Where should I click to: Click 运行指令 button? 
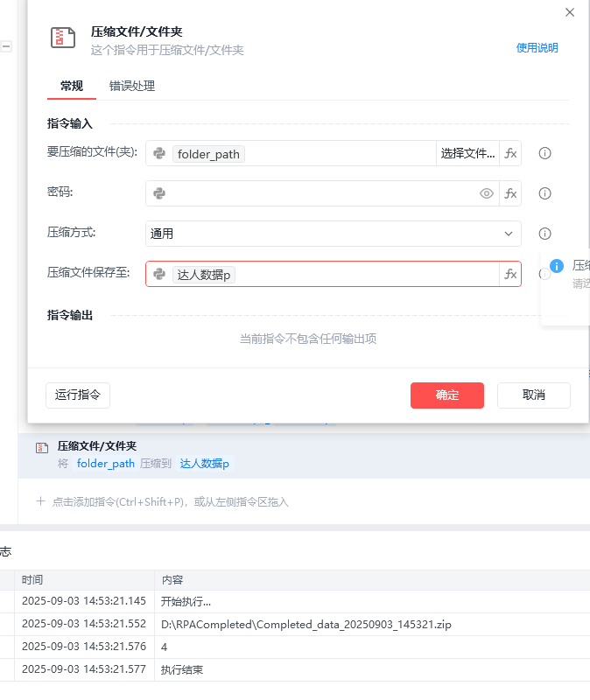click(x=78, y=395)
